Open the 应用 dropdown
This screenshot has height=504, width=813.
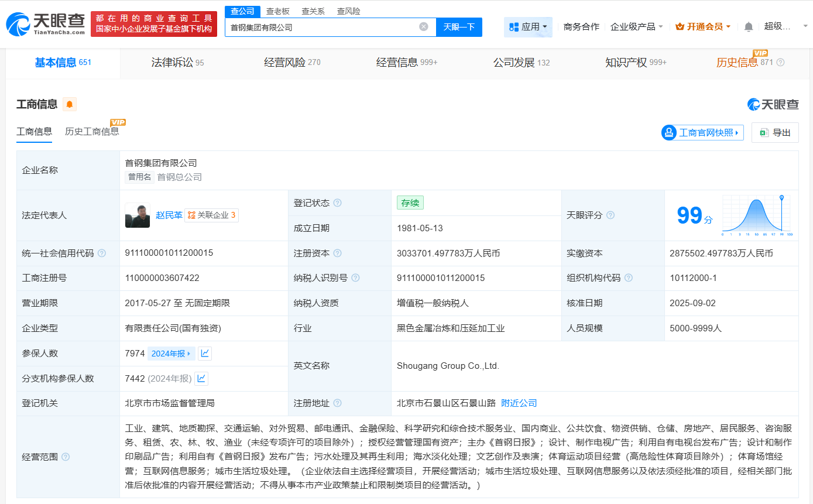(x=528, y=27)
